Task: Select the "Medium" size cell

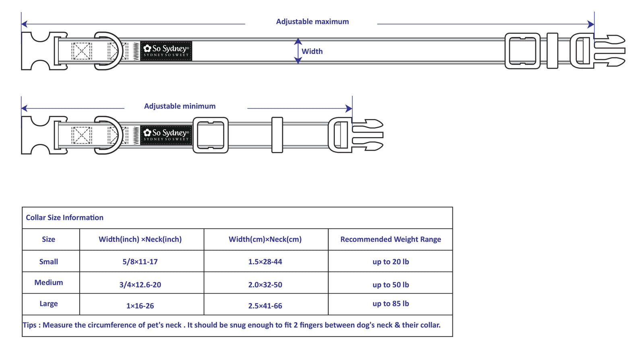Action: coord(49,283)
